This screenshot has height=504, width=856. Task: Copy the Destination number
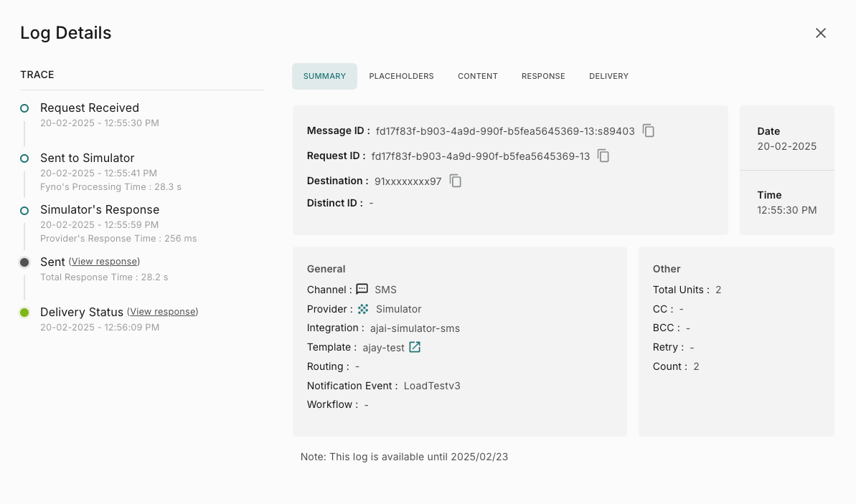click(456, 181)
